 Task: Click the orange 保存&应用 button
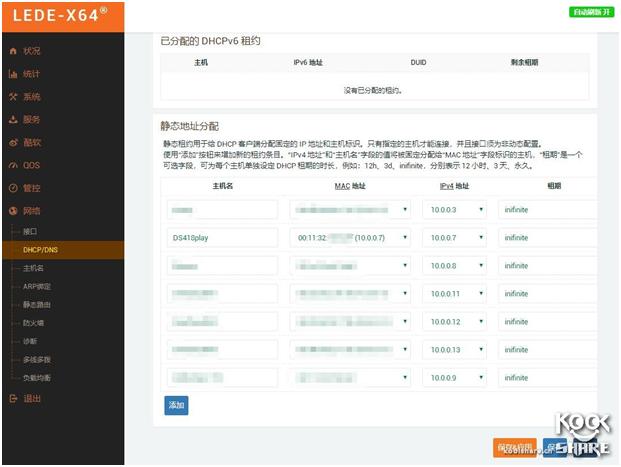tap(515, 448)
